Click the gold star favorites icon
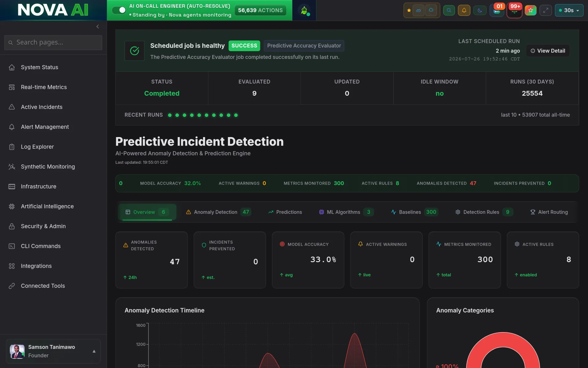This screenshot has width=588, height=368. coord(409,10)
